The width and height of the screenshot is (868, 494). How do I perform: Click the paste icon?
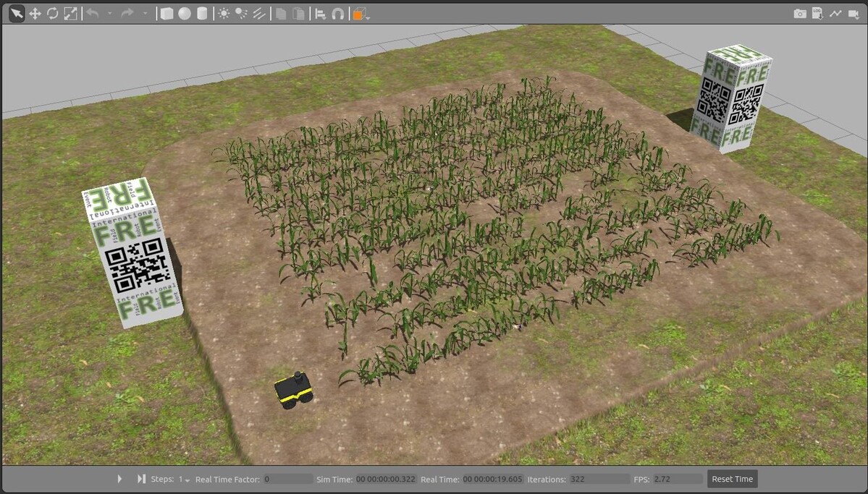(x=298, y=14)
